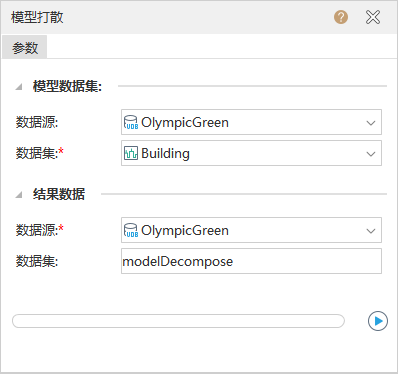Screen dimensions: 398x374
Task: Click the Building model dataset icon
Action: 131,153
